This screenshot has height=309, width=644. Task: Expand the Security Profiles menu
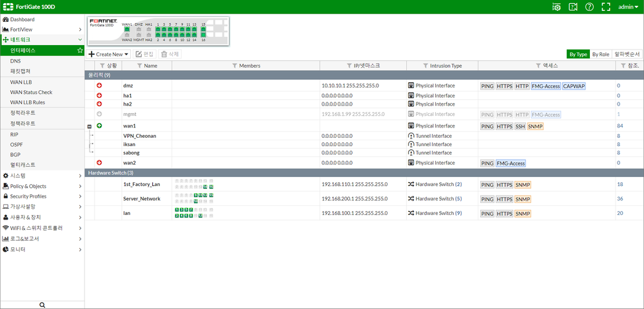tap(43, 196)
